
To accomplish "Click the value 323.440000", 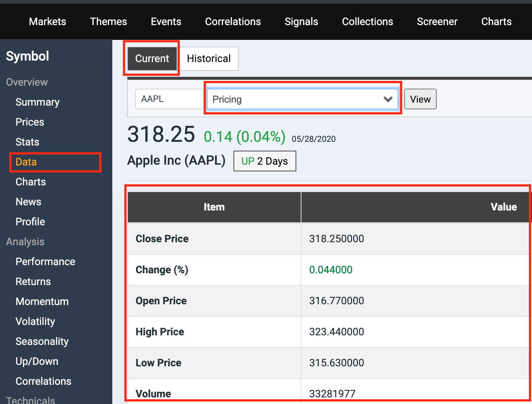I will click(x=337, y=332).
